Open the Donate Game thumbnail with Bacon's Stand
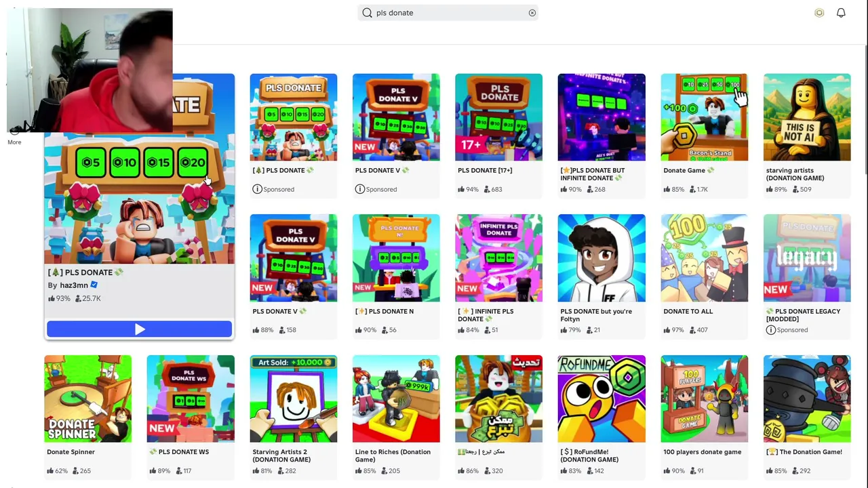 704,117
